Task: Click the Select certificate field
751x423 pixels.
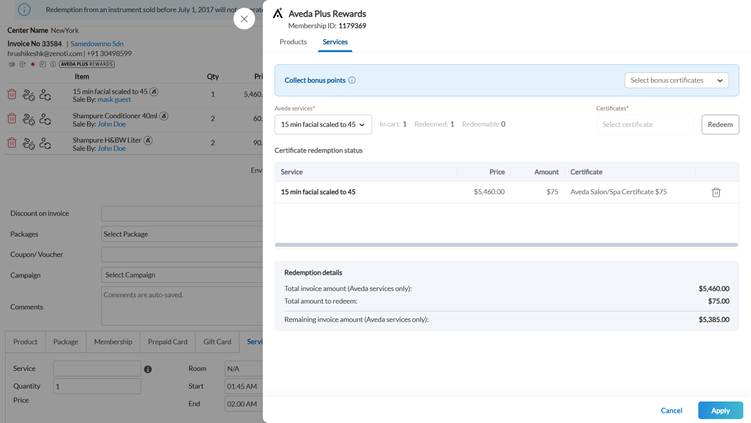Action: pos(644,124)
